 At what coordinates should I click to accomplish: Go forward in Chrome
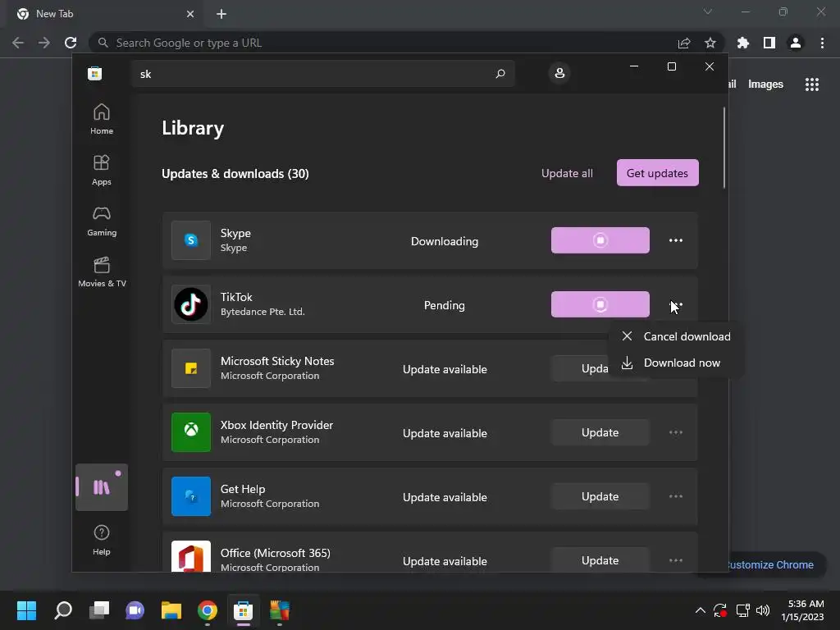pyautogui.click(x=44, y=43)
